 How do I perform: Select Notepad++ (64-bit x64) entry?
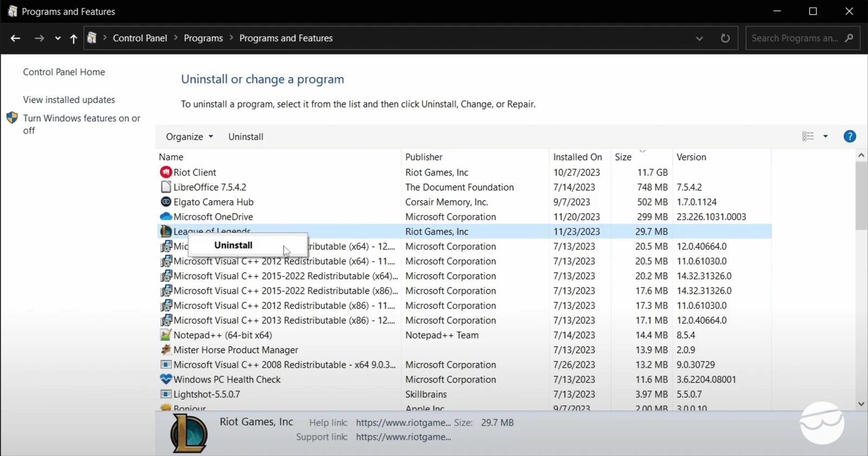223,335
